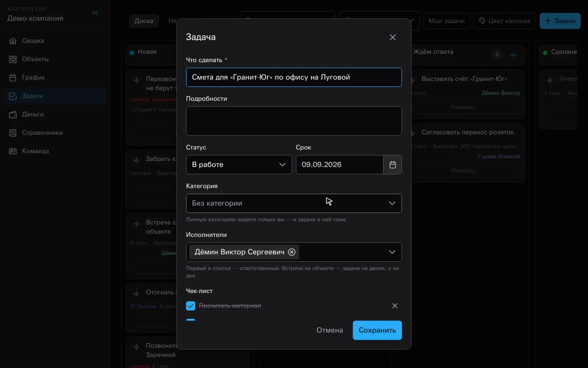The image size is (588, 368).
Task: Remove executor Дёмин Виктор Сергеевич
Action: [291, 252]
